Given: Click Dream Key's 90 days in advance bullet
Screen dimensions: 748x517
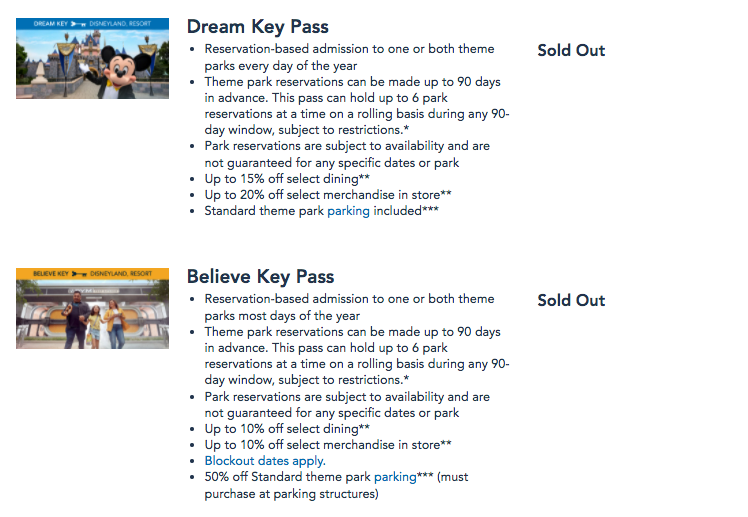Looking at the screenshot, I should tap(355, 105).
